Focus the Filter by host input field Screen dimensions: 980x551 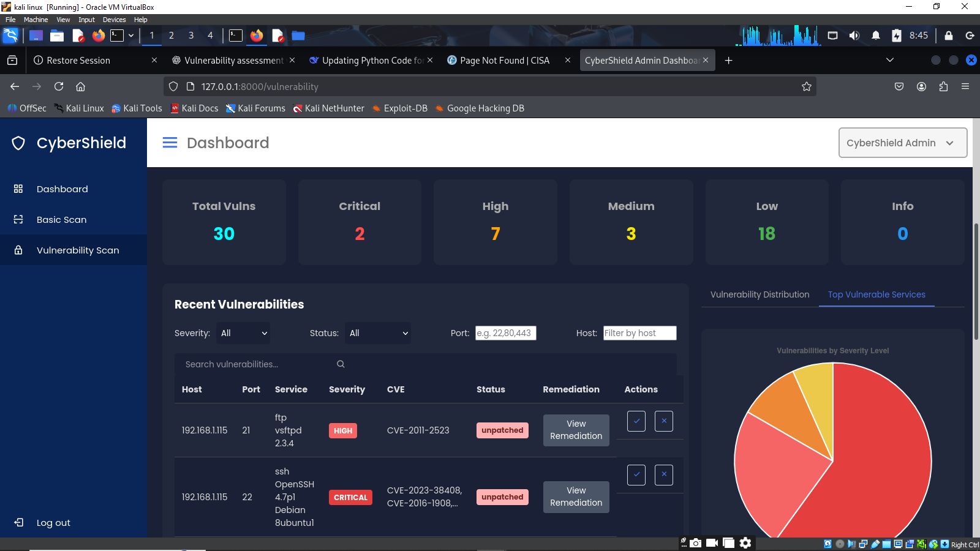(x=640, y=333)
